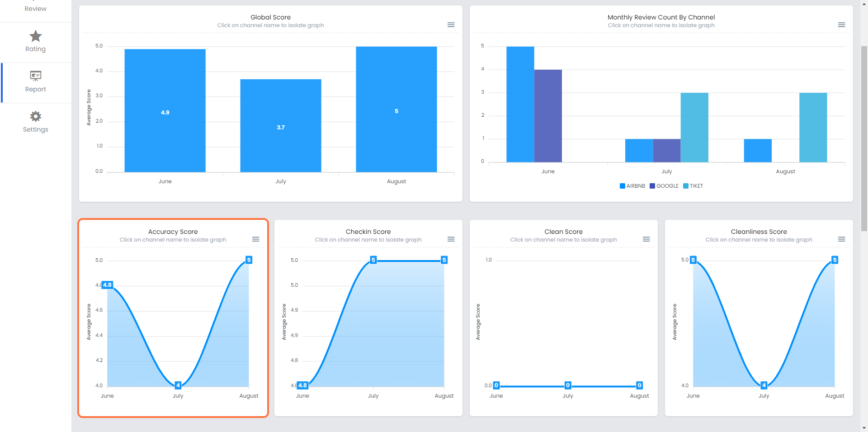Click the Global Score chart title

tap(270, 17)
